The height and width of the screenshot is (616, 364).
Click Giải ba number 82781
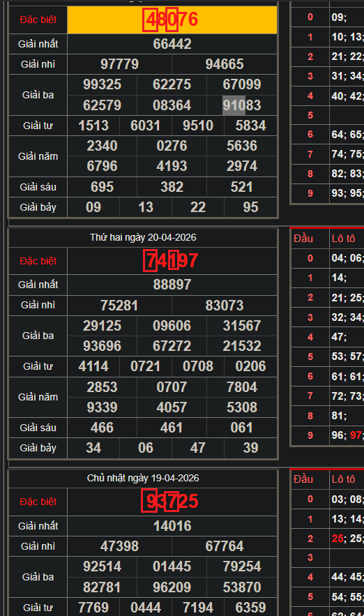[x=102, y=587]
